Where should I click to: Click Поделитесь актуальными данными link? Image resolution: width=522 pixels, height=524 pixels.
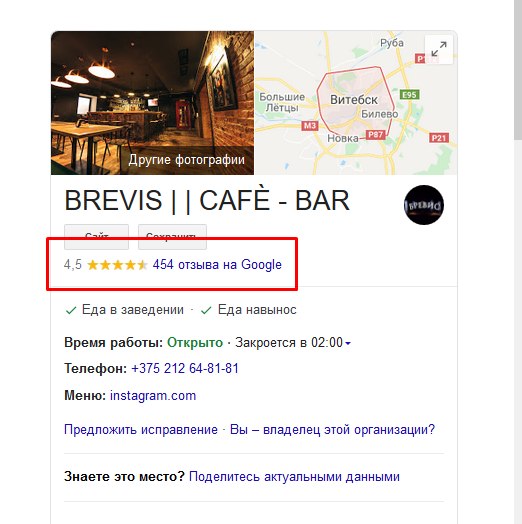coord(294,477)
